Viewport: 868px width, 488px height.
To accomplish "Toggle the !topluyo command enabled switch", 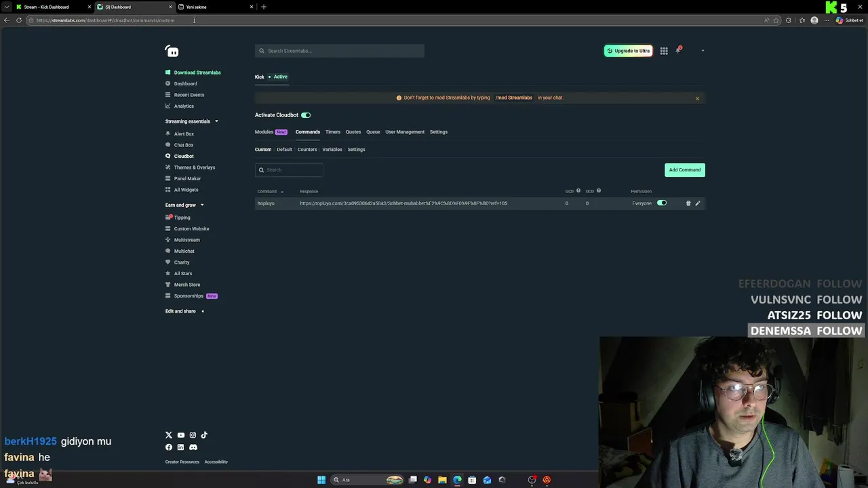I will (662, 203).
